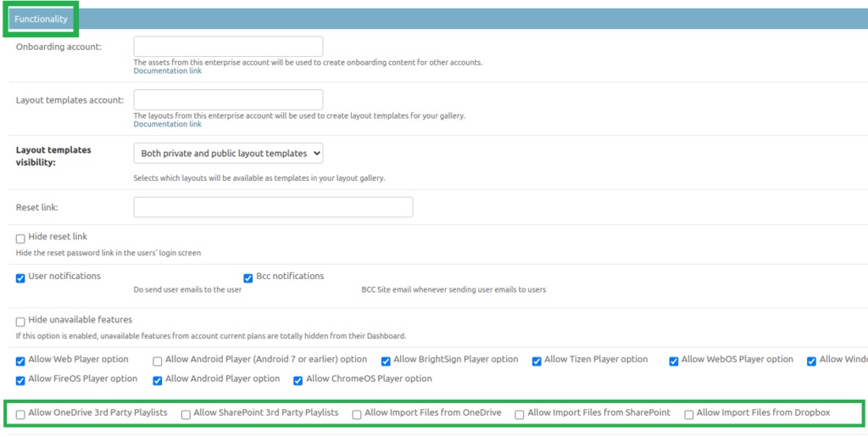868x437 pixels.
Task: Uncheck Allow Web Player option
Action: point(20,361)
